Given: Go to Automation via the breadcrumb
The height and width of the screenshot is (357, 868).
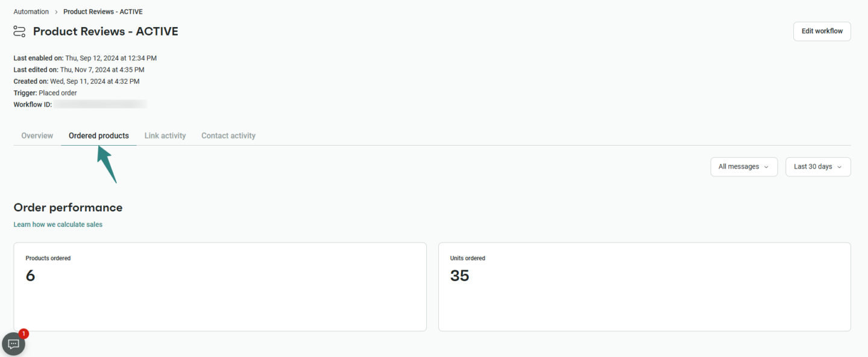Looking at the screenshot, I should (31, 12).
